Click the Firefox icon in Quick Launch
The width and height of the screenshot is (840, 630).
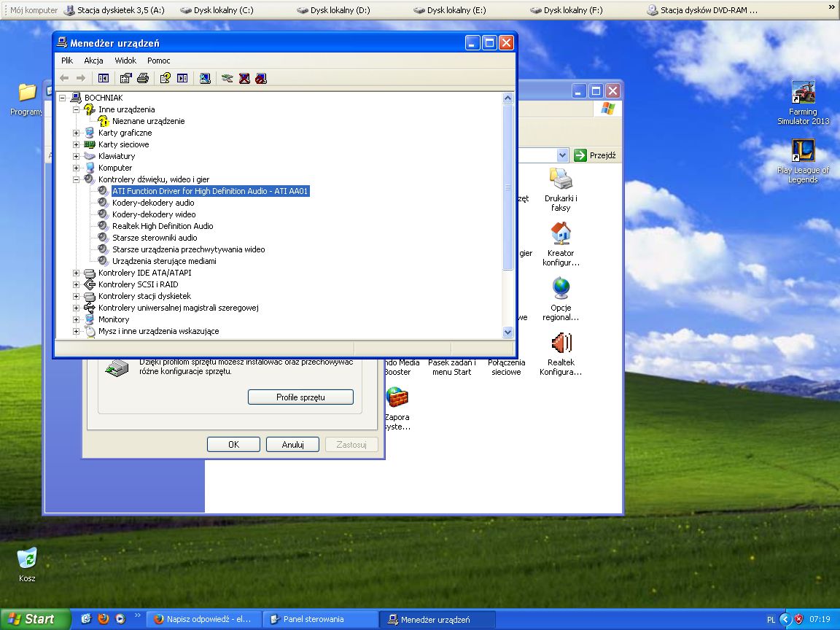pyautogui.click(x=104, y=619)
